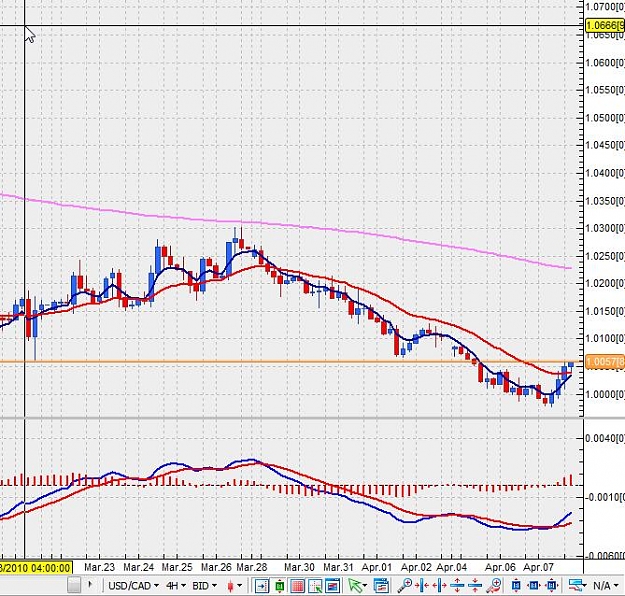Open the USD/CAD symbol dropdown
The width and height of the screenshot is (625, 596).
[134, 586]
